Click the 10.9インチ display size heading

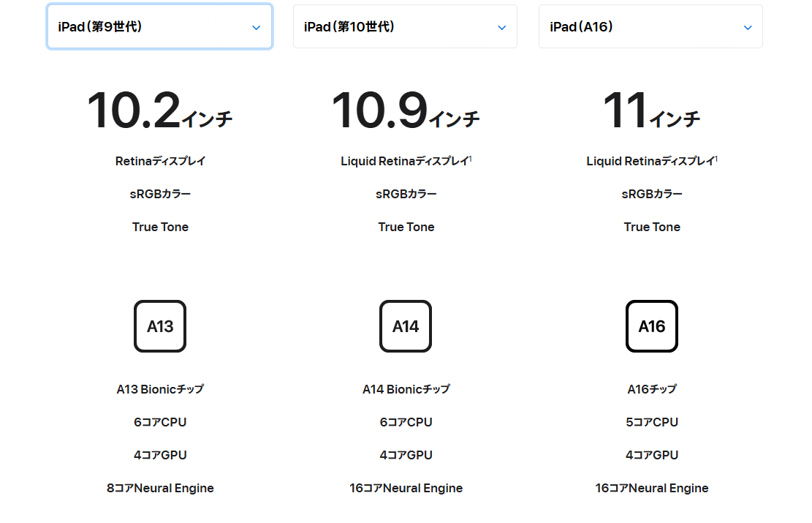point(406,111)
